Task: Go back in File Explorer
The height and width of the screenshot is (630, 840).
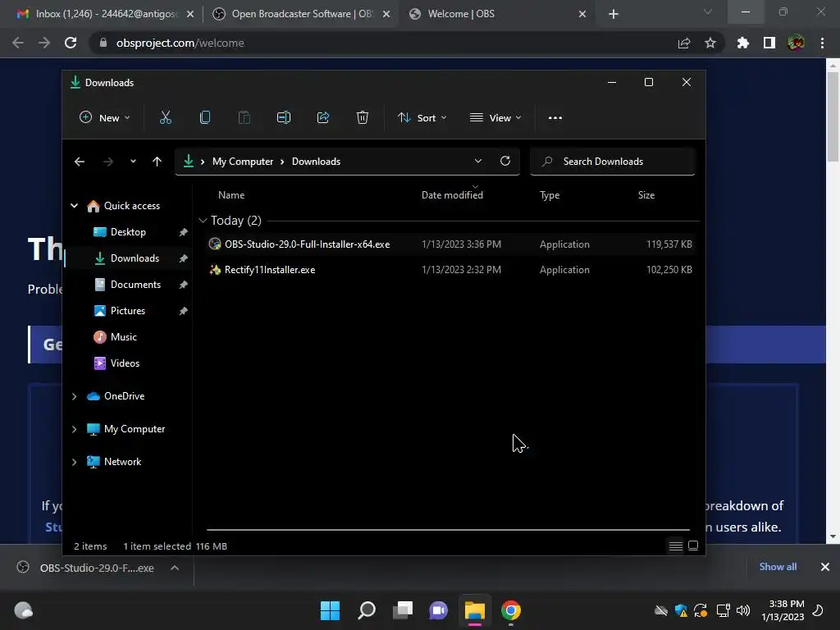Action: tap(80, 162)
